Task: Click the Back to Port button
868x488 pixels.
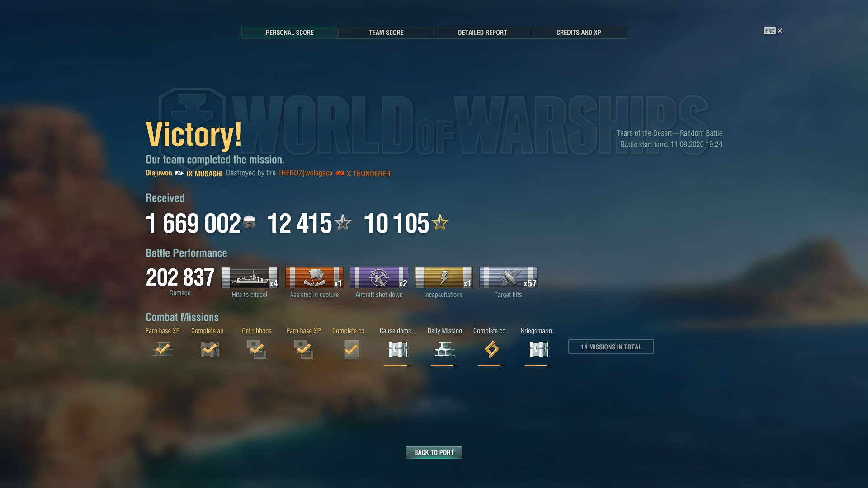Action: (x=434, y=452)
